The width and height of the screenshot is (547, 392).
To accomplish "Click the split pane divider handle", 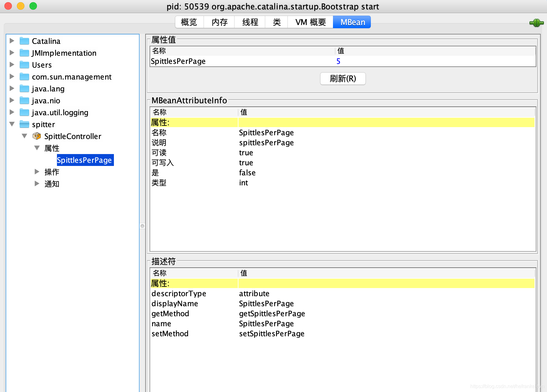I will 142,226.
